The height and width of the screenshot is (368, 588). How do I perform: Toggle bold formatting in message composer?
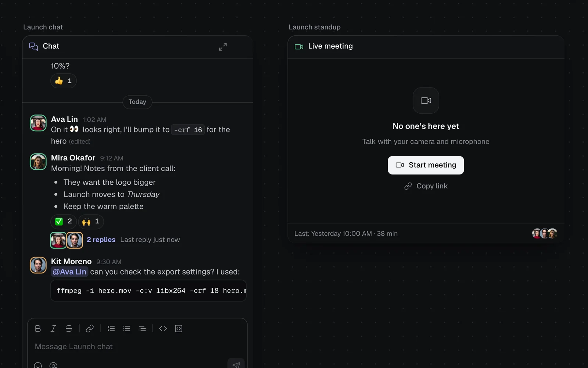click(38, 329)
